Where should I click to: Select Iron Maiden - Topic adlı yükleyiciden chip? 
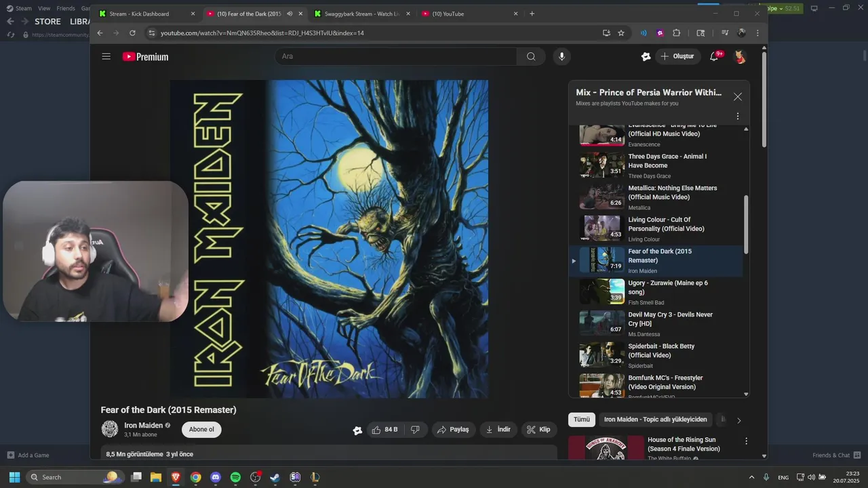click(x=655, y=420)
